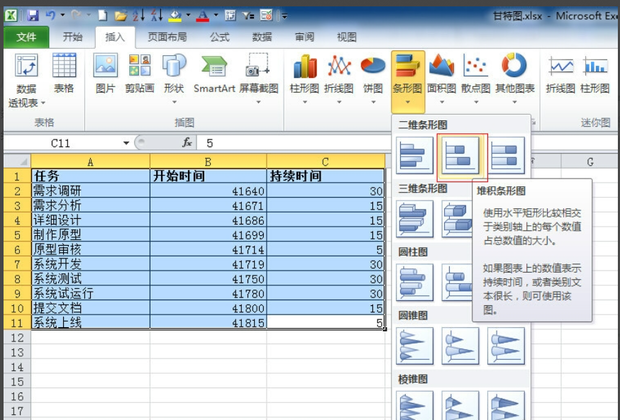The height and width of the screenshot is (420, 620).
Task: Select cell A2 containing 需求调研
Action: coord(90,190)
